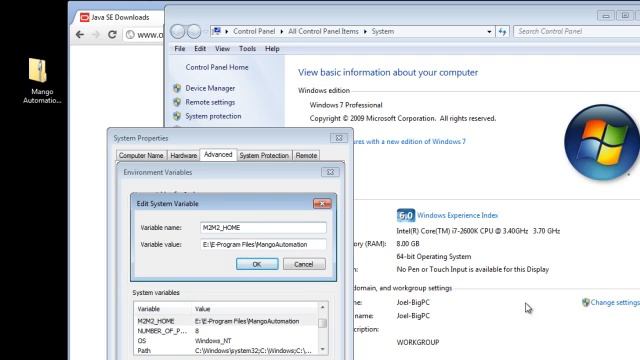
Task: Click Cancel in Edit System Variable dialog
Action: tap(304, 264)
